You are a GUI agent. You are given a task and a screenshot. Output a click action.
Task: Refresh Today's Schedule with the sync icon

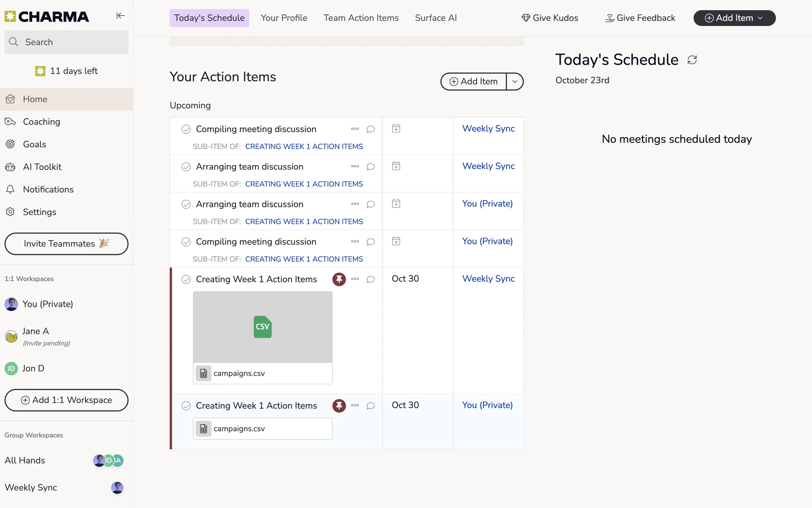tap(692, 60)
